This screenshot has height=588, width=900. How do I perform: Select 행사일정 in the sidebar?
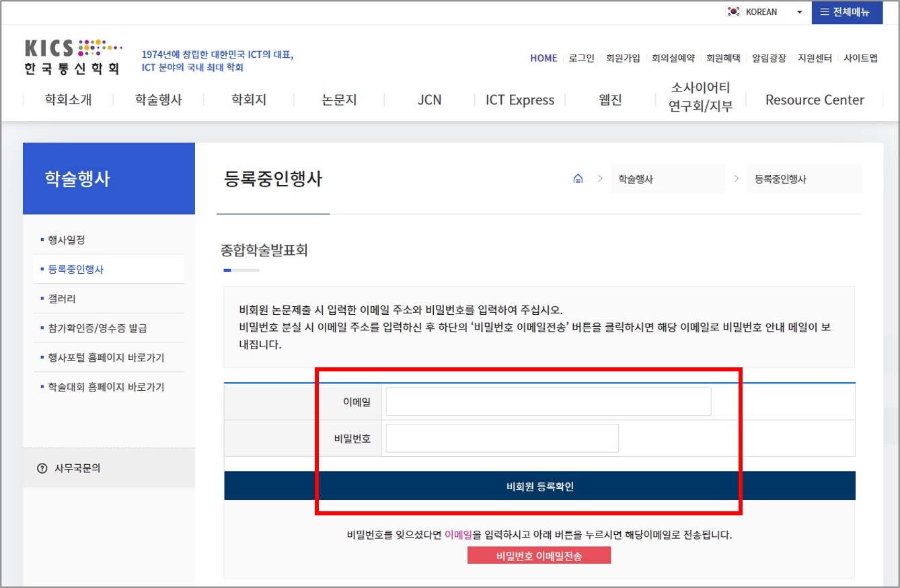(x=66, y=240)
